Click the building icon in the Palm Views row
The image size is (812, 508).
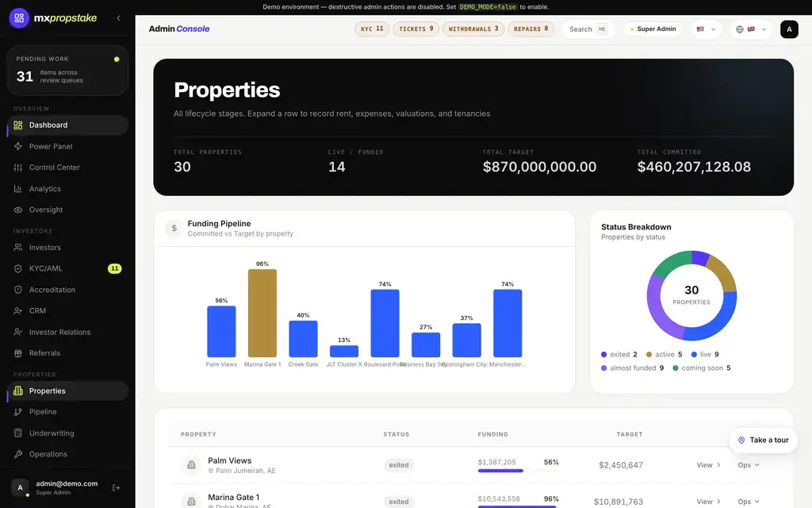(x=191, y=465)
